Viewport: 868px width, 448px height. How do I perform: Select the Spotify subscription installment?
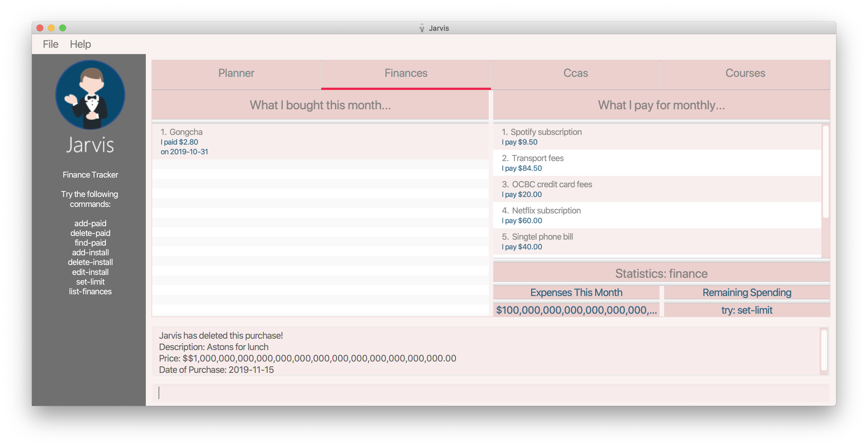click(656, 137)
